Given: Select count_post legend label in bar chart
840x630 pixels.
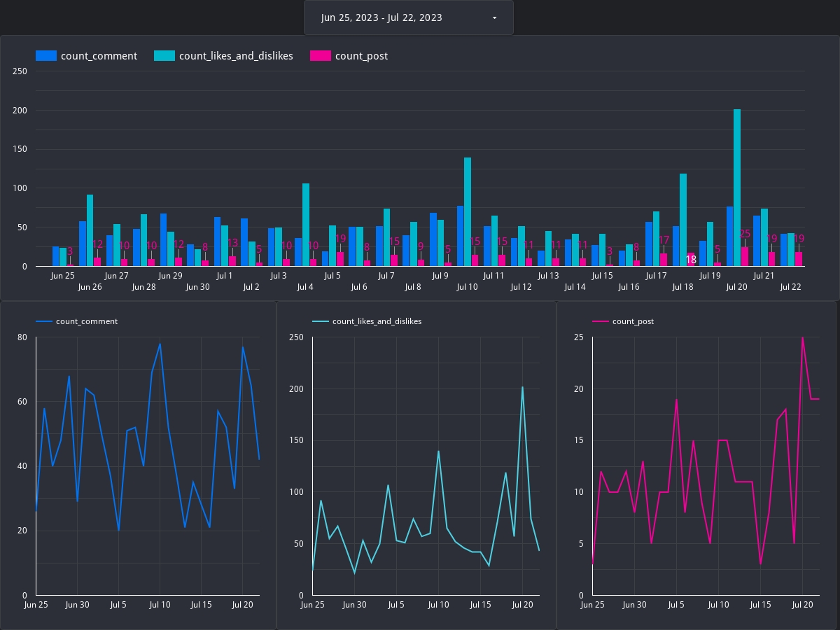Looking at the screenshot, I should tap(361, 56).
